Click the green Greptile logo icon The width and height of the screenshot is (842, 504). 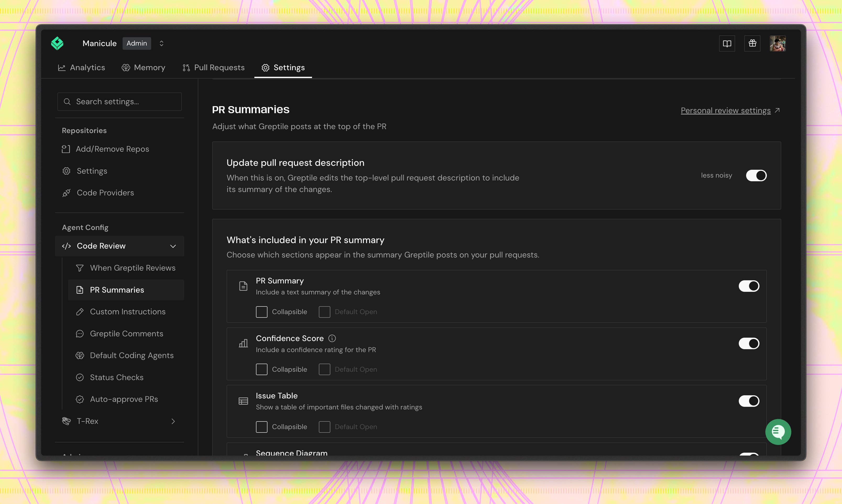click(57, 43)
